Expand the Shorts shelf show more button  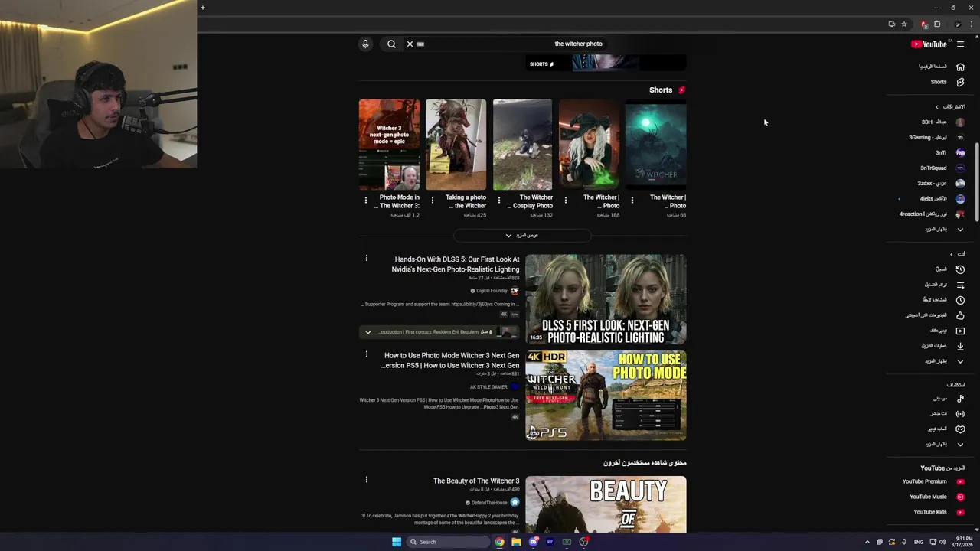point(522,236)
